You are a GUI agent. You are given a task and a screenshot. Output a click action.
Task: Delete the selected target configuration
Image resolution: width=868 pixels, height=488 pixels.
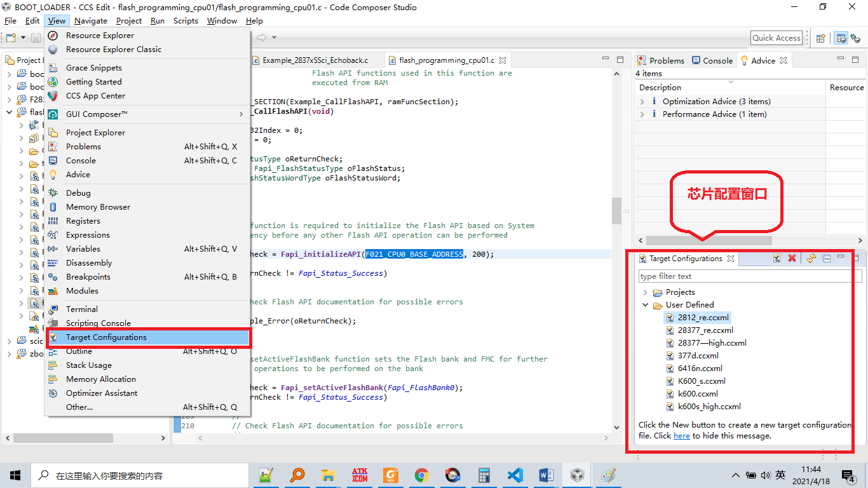coord(791,259)
